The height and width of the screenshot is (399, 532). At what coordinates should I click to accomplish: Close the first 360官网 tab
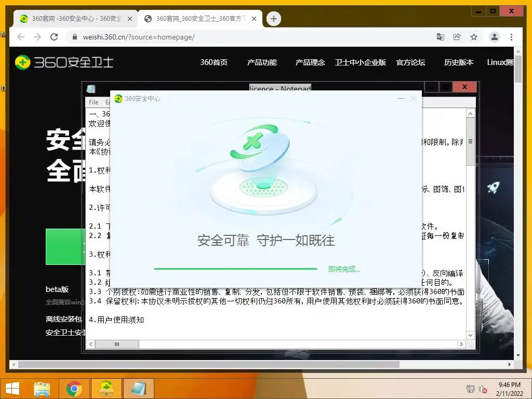(x=129, y=19)
